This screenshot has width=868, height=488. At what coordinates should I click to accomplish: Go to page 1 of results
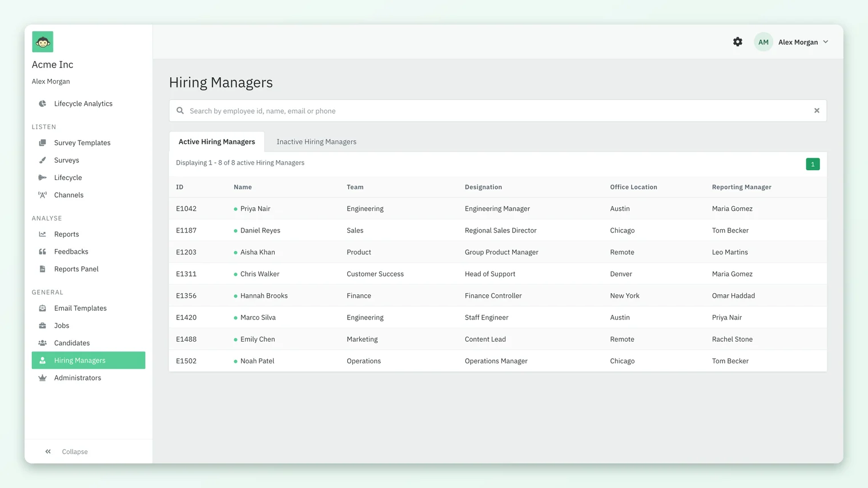(x=813, y=164)
